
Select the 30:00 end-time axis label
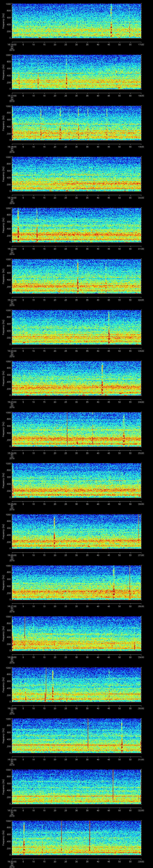click(141, 708)
